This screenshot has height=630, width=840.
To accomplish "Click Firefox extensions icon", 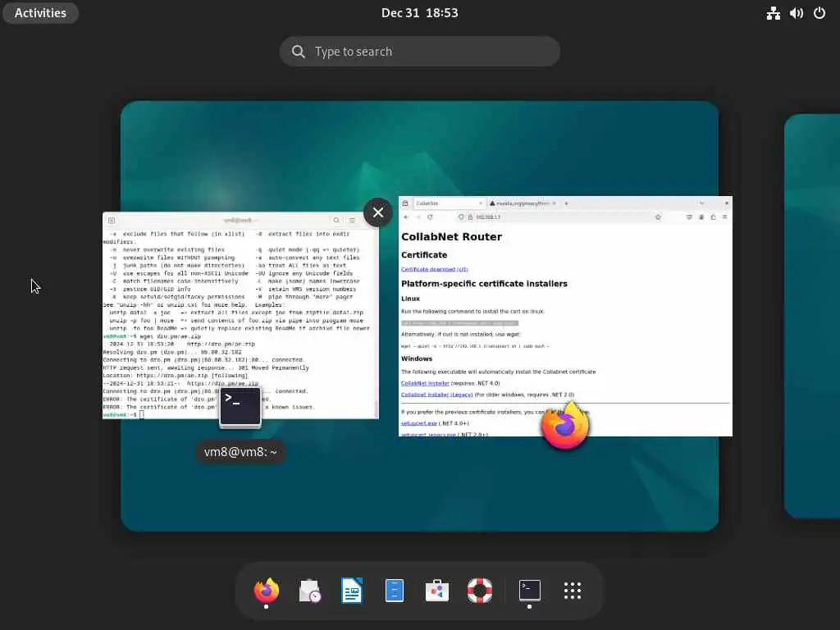I will pyautogui.click(x=713, y=217).
